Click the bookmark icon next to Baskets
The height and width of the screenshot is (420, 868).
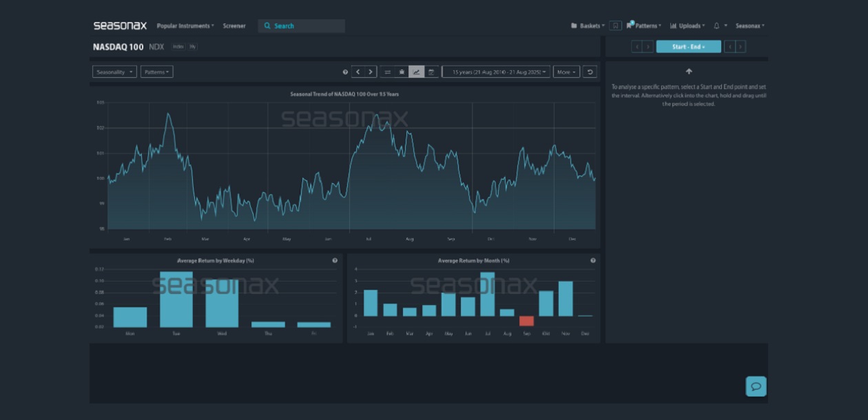(x=615, y=26)
